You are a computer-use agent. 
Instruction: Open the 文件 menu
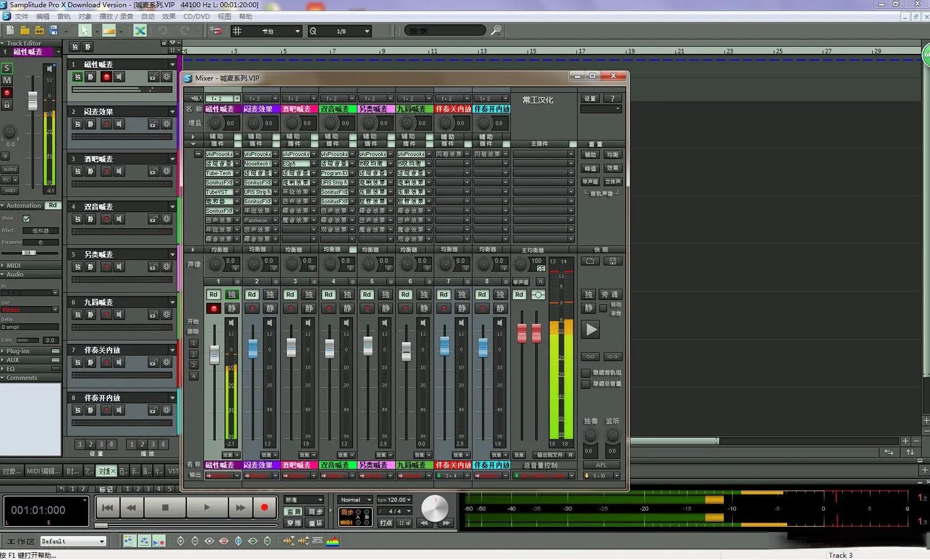coord(22,17)
